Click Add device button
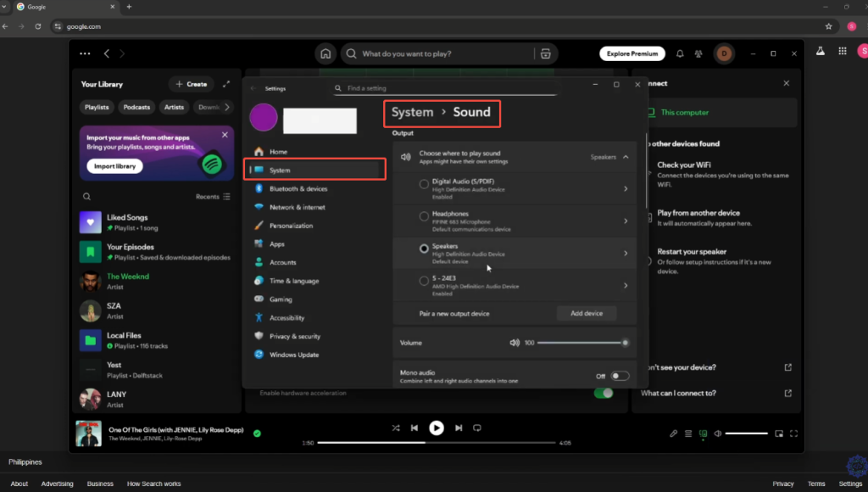 (x=587, y=314)
